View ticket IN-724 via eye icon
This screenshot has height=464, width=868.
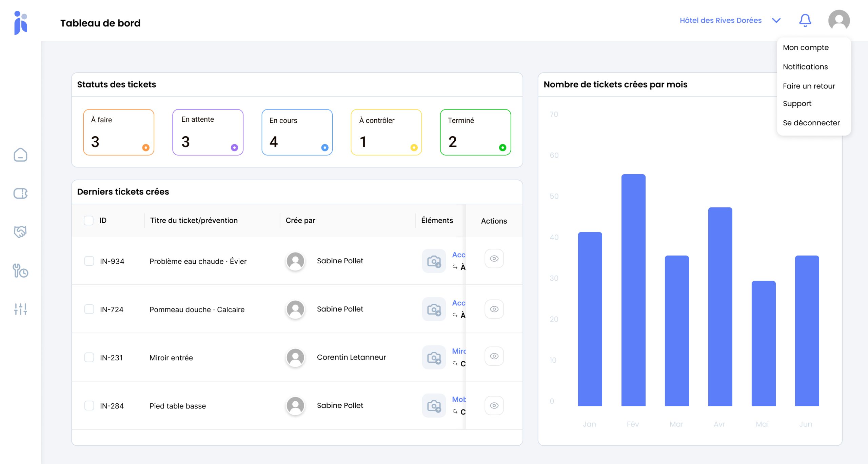pyautogui.click(x=494, y=309)
